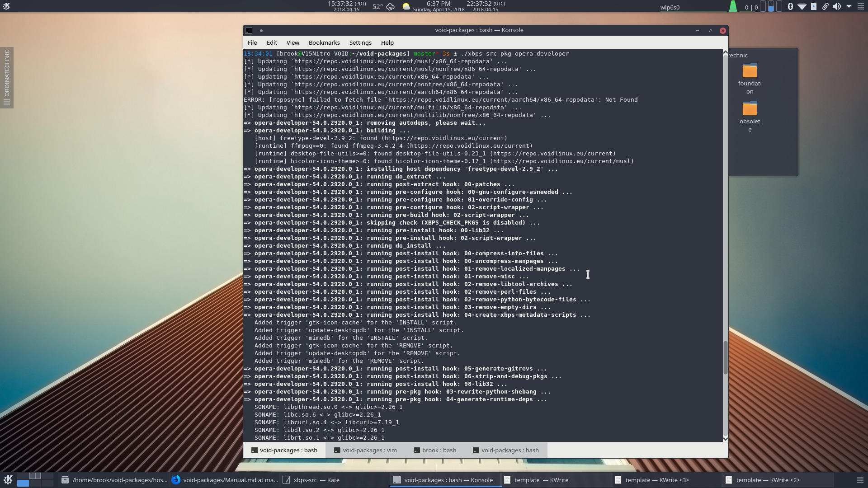Switch to the void-packages : vim tab
868x488 pixels.
365,450
